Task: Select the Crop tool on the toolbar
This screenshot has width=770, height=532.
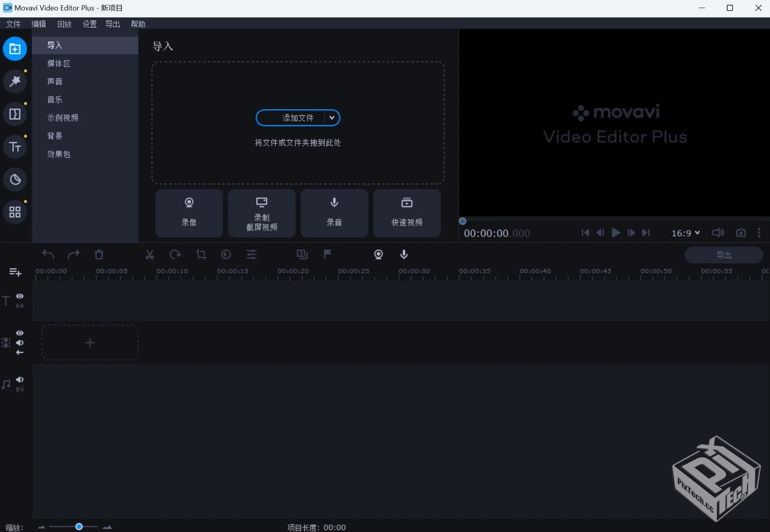Action: pyautogui.click(x=200, y=254)
